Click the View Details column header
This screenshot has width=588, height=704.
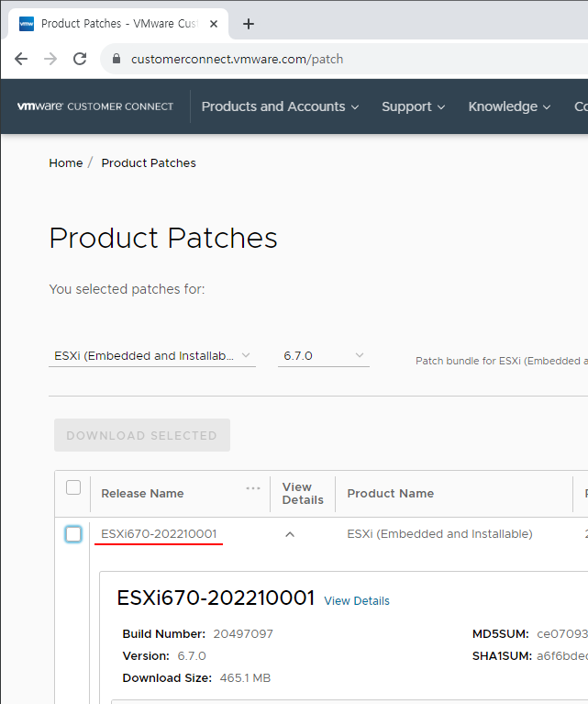tap(303, 494)
